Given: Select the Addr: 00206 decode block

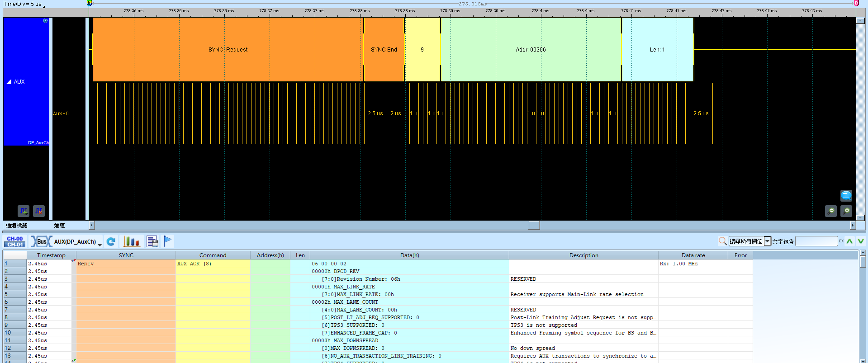Looking at the screenshot, I should coord(531,50).
